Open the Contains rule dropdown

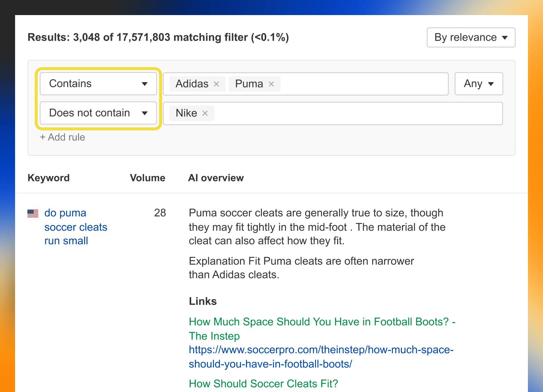pos(98,84)
